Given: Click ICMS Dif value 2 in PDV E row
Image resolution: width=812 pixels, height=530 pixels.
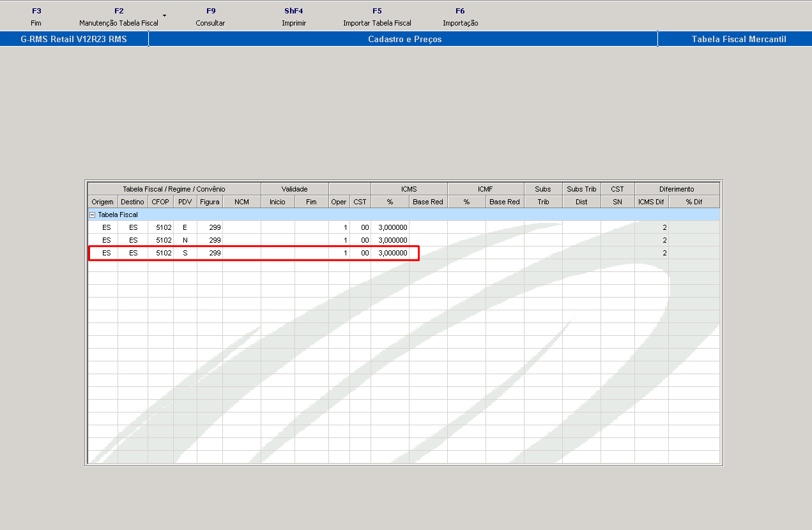Looking at the screenshot, I should point(651,227).
